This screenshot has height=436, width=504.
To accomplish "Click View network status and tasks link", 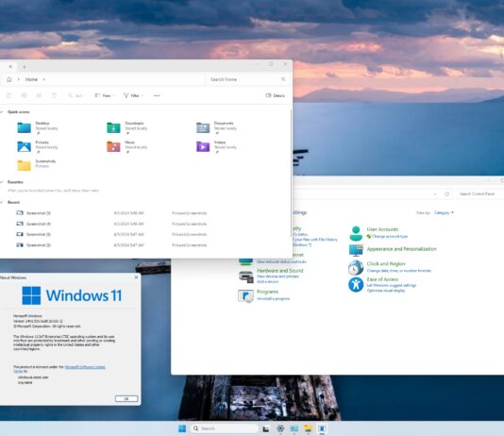I will [281, 261].
